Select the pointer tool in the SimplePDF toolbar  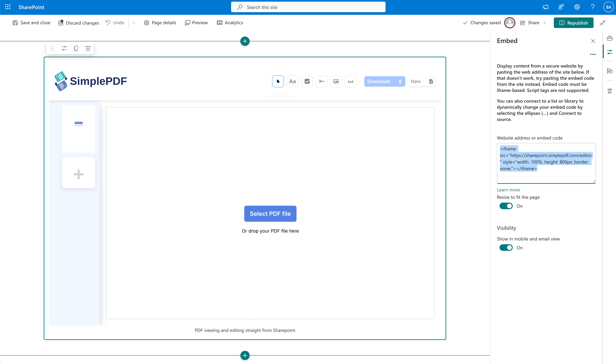coord(278,81)
